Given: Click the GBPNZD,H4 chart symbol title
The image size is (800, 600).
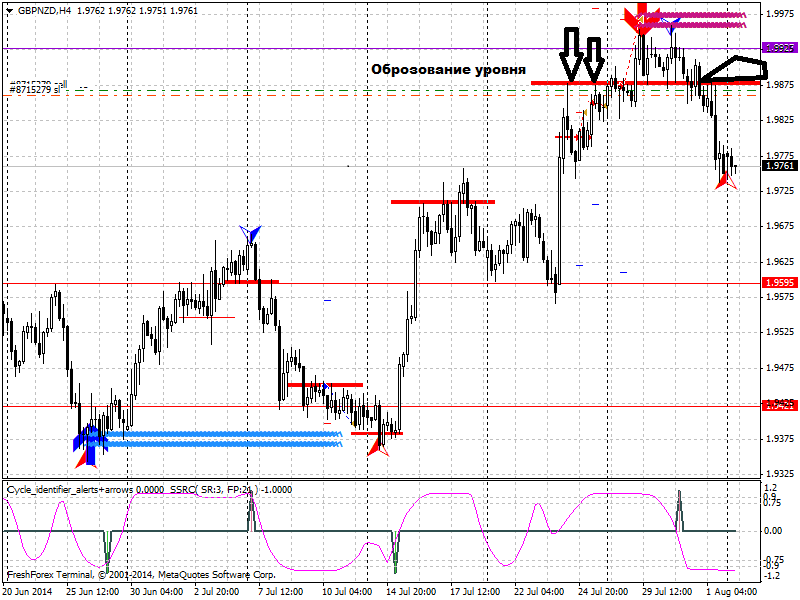Looking at the screenshot, I should 44,10.
